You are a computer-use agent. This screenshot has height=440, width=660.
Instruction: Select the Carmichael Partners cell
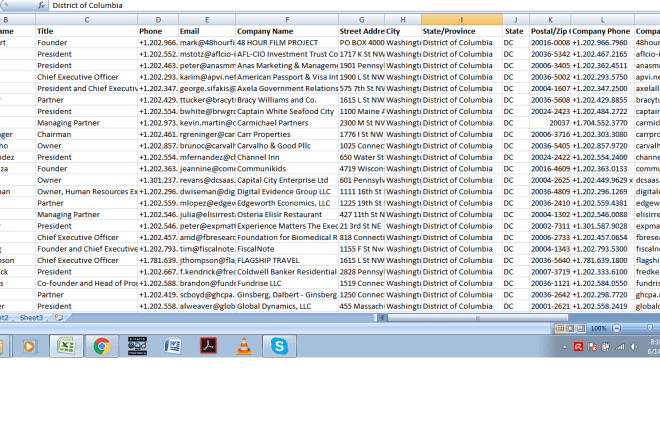coord(287,123)
